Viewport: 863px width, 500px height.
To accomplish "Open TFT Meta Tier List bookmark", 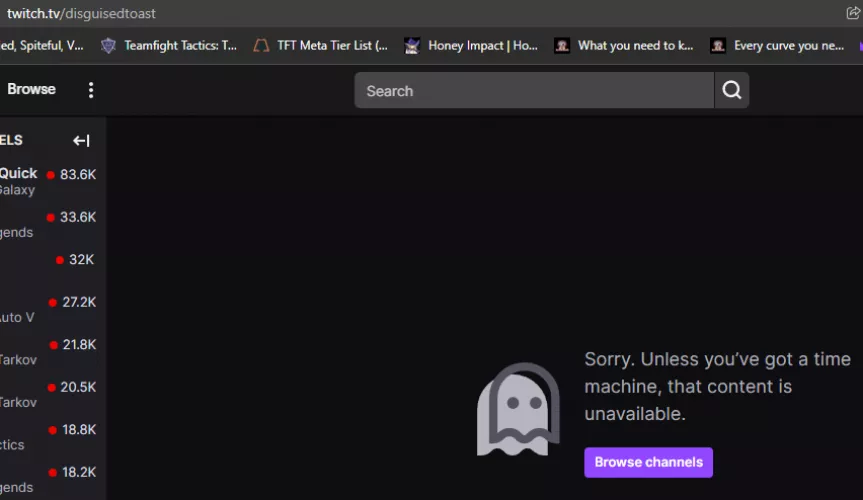I will (x=320, y=46).
